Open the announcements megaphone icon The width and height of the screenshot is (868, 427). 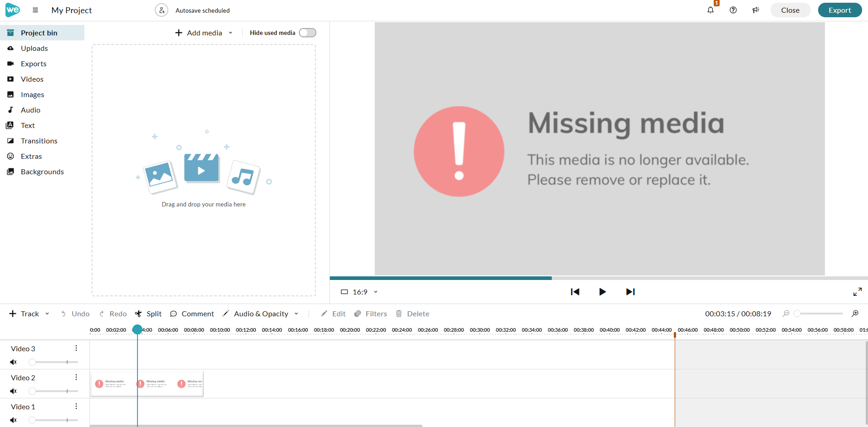click(x=756, y=10)
